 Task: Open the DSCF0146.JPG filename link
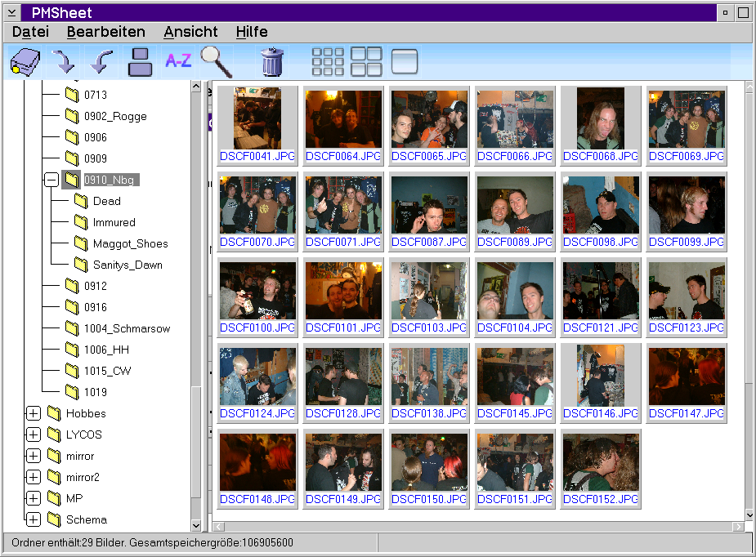point(601,413)
